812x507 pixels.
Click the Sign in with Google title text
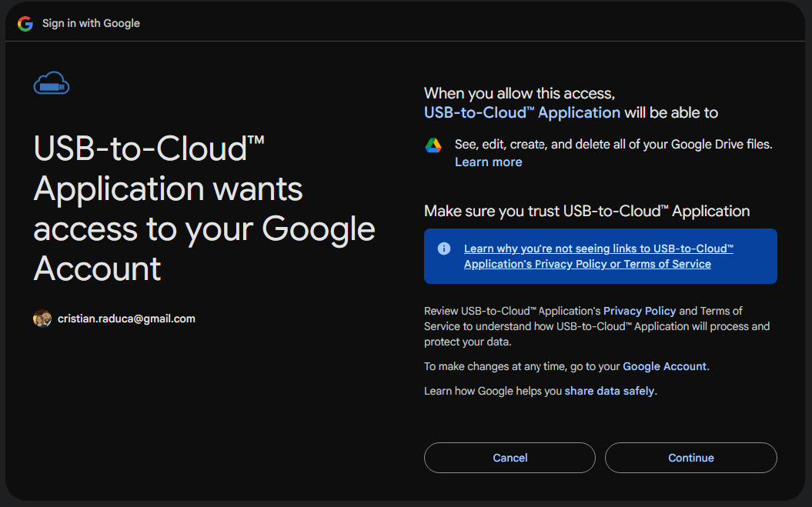click(91, 23)
